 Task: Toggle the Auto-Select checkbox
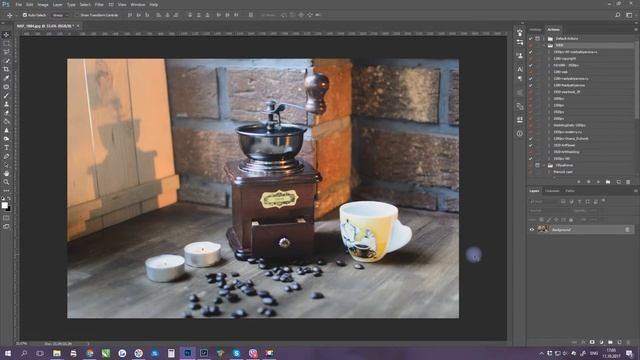coord(24,15)
